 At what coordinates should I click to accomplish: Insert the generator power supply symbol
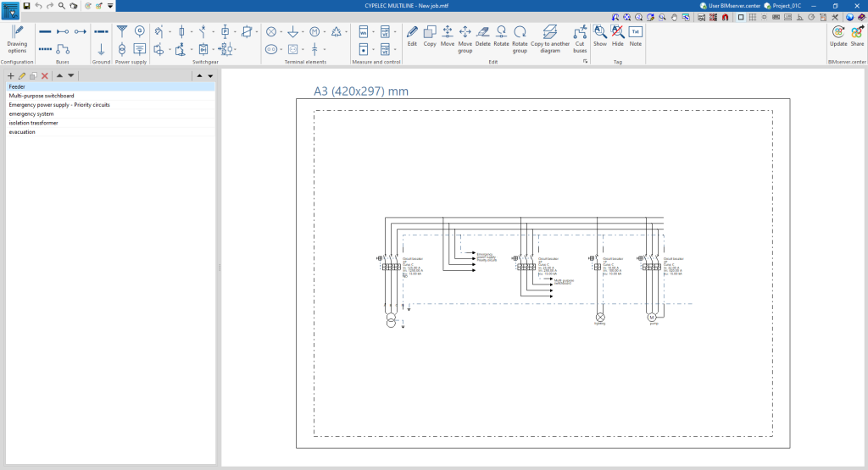[140, 31]
